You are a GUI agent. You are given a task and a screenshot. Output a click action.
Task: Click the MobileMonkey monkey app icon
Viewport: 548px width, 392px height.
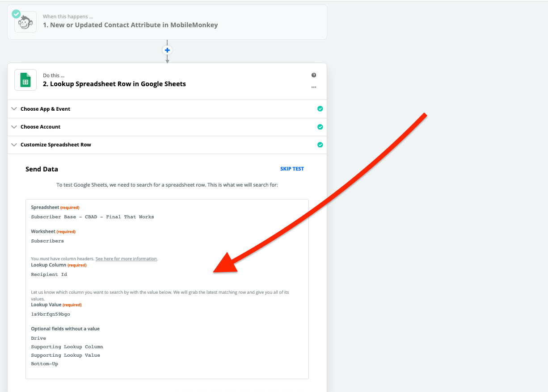tap(25, 22)
